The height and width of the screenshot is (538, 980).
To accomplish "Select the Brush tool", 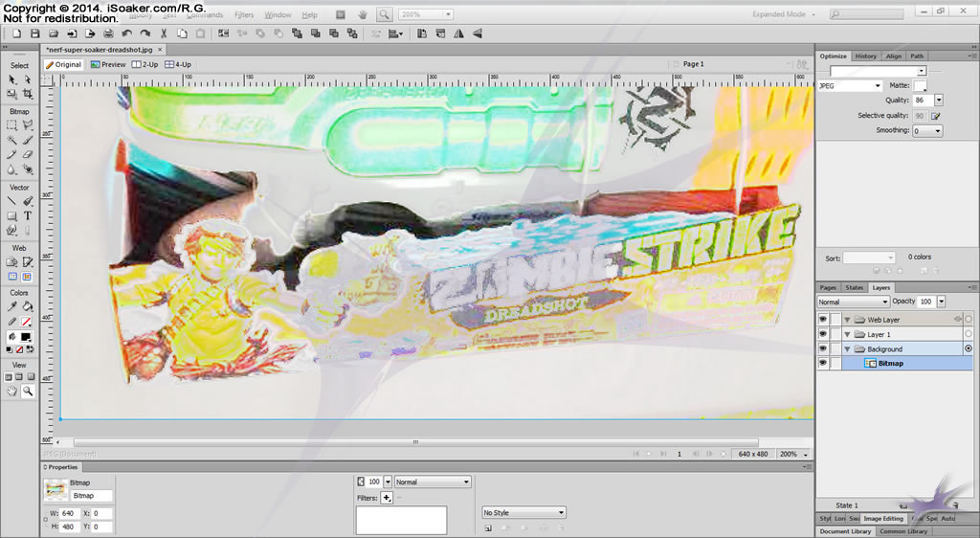I will click(28, 140).
